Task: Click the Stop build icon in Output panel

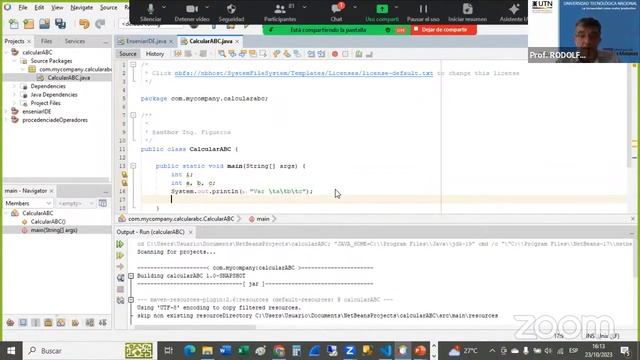Action: coord(120,289)
